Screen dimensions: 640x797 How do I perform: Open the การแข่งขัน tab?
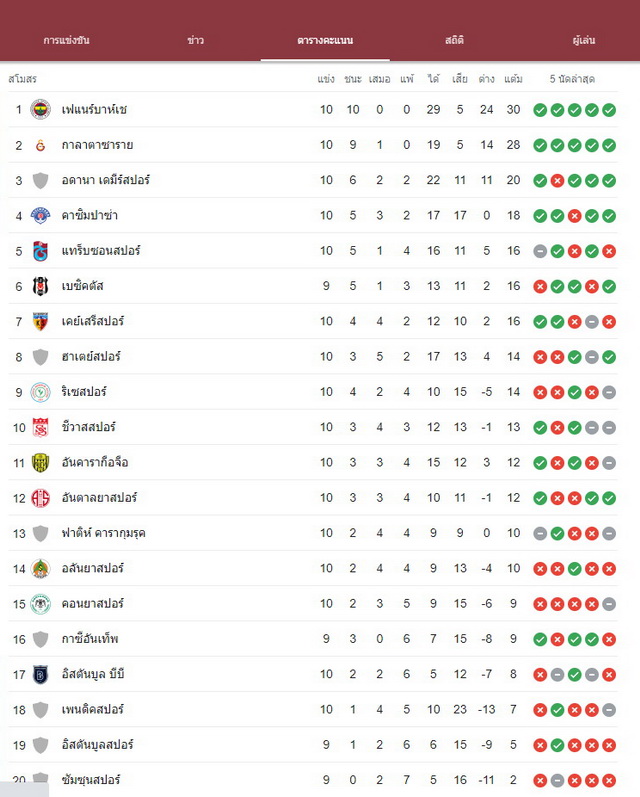(x=66, y=40)
